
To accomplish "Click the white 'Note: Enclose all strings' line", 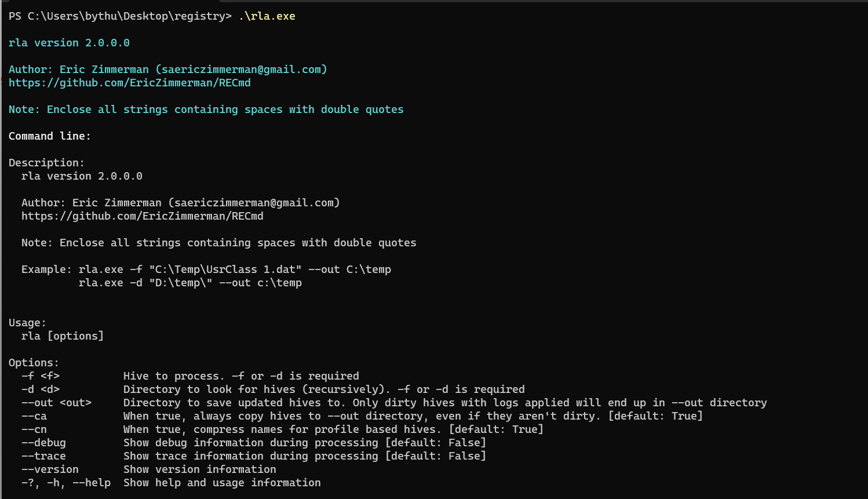I will [x=219, y=243].
